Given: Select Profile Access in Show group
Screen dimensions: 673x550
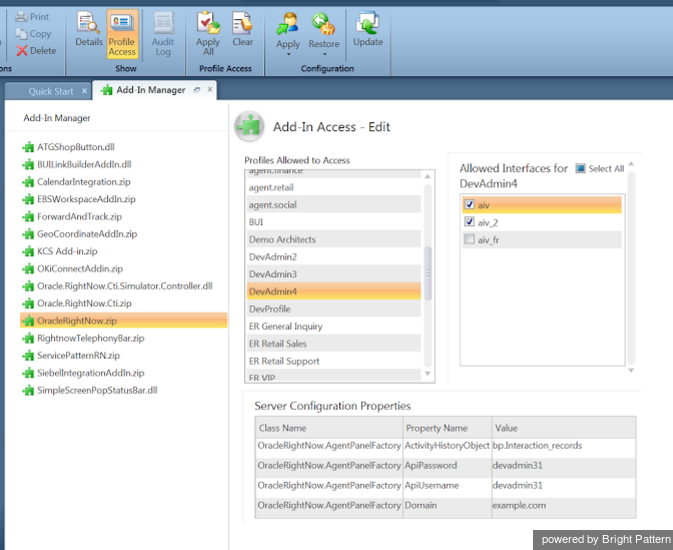Looking at the screenshot, I should pos(122,34).
